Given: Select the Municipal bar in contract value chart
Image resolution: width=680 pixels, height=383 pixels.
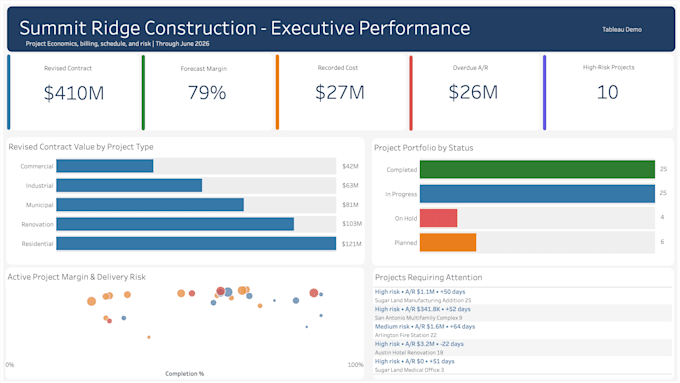Looking at the screenshot, I should tap(150, 205).
